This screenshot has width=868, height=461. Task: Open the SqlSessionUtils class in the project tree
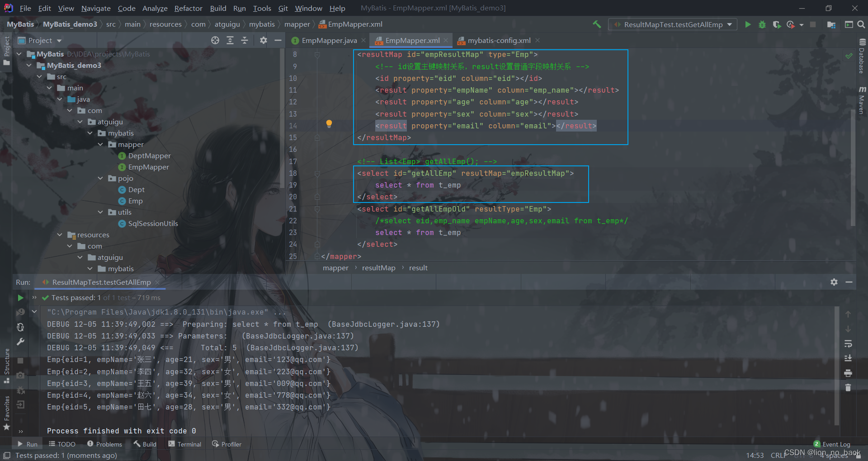153,224
